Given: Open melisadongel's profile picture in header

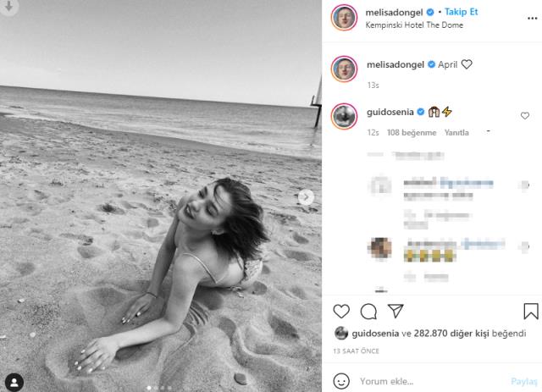Looking at the screenshot, I should [x=343, y=19].
